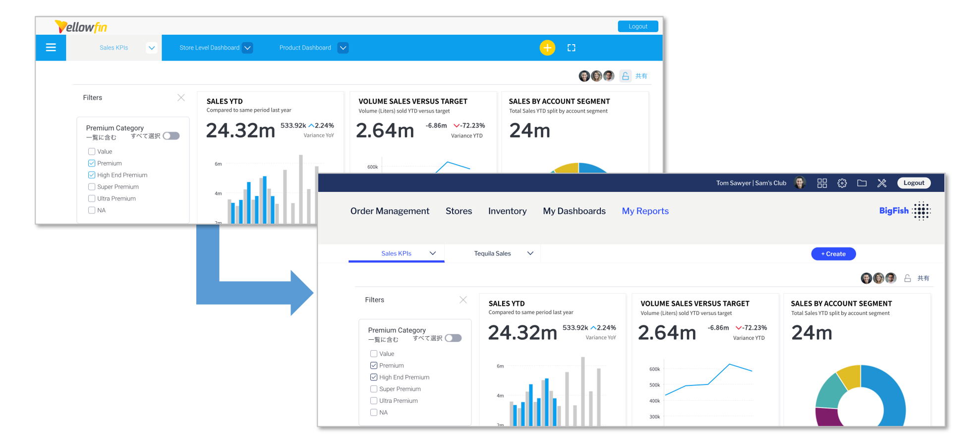Expand the Store Level Dashboard dropdown

[247, 48]
